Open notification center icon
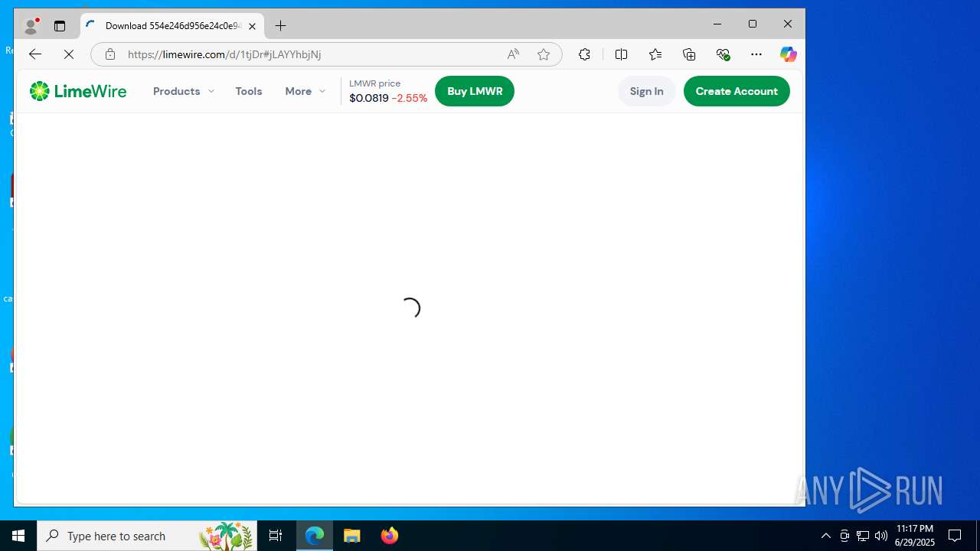This screenshot has height=551, width=980. (955, 536)
